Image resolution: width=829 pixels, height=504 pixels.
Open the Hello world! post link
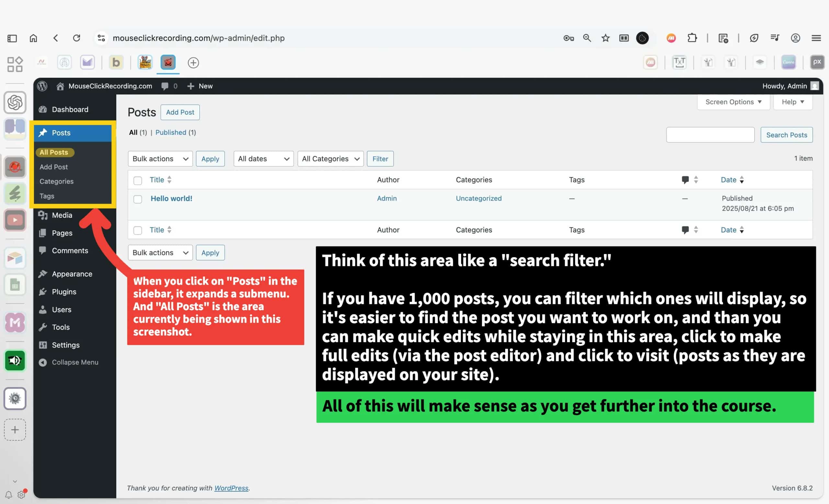coord(171,199)
